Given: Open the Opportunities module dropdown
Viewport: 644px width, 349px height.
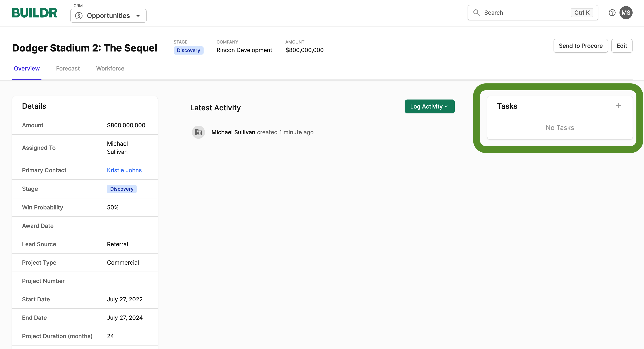Looking at the screenshot, I should (108, 16).
